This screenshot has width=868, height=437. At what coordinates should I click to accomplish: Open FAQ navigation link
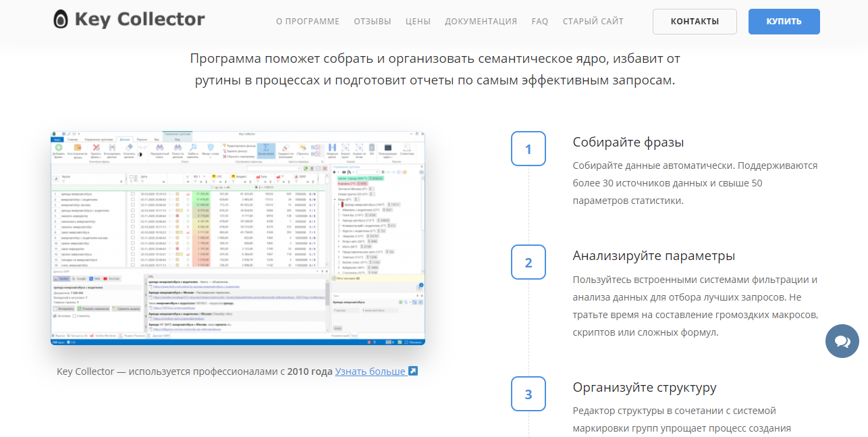pyautogui.click(x=540, y=21)
